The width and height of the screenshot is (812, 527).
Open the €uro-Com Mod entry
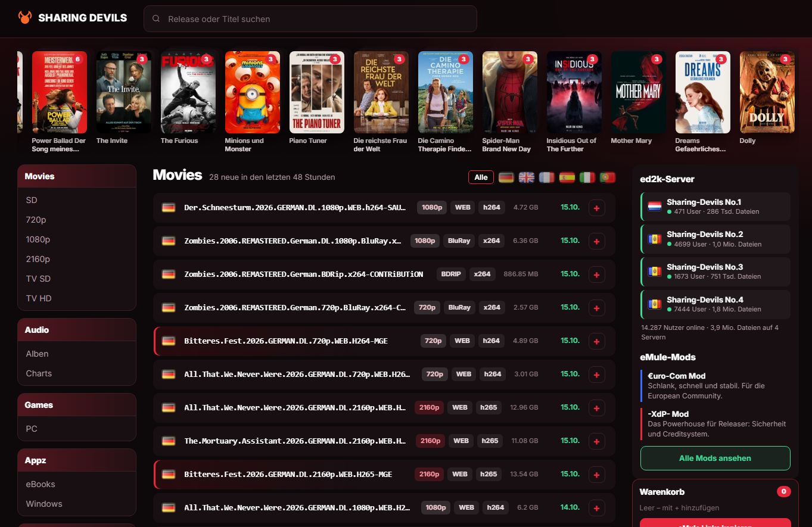[715, 386]
